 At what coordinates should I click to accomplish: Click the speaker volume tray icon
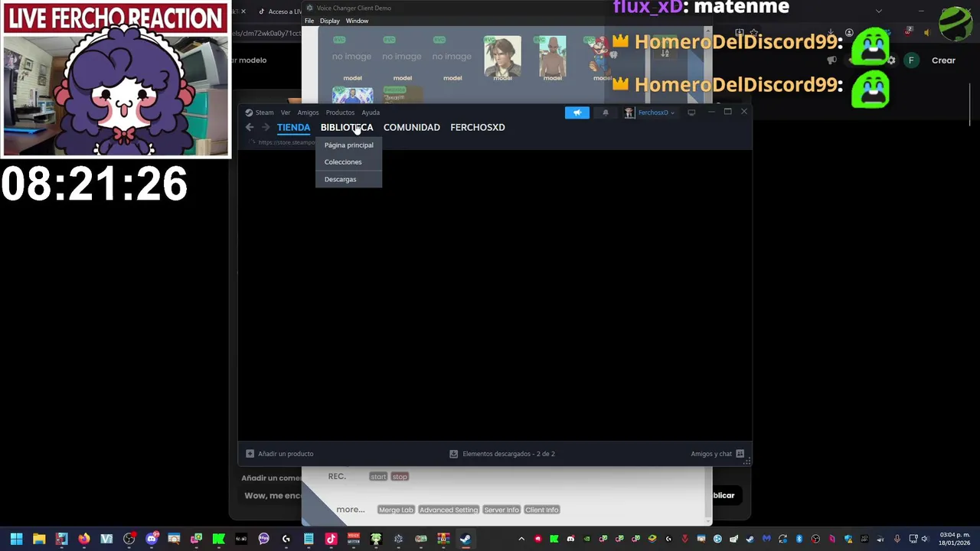[924, 539]
